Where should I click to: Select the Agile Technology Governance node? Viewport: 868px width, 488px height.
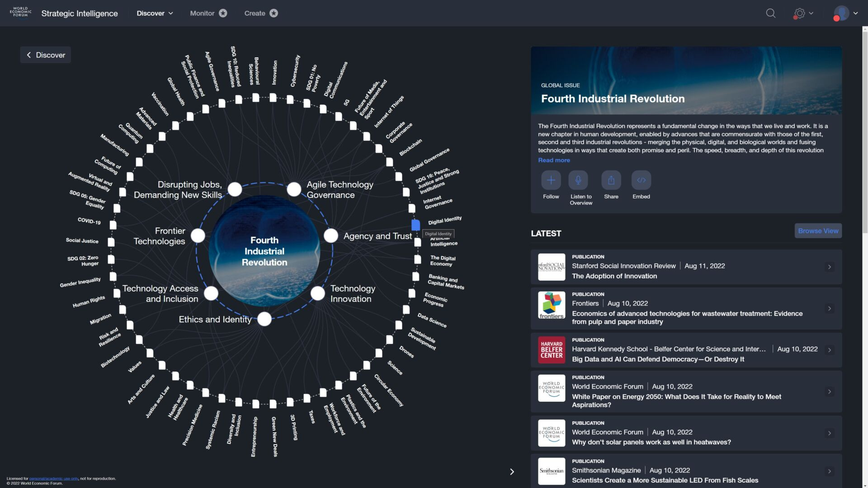point(294,189)
